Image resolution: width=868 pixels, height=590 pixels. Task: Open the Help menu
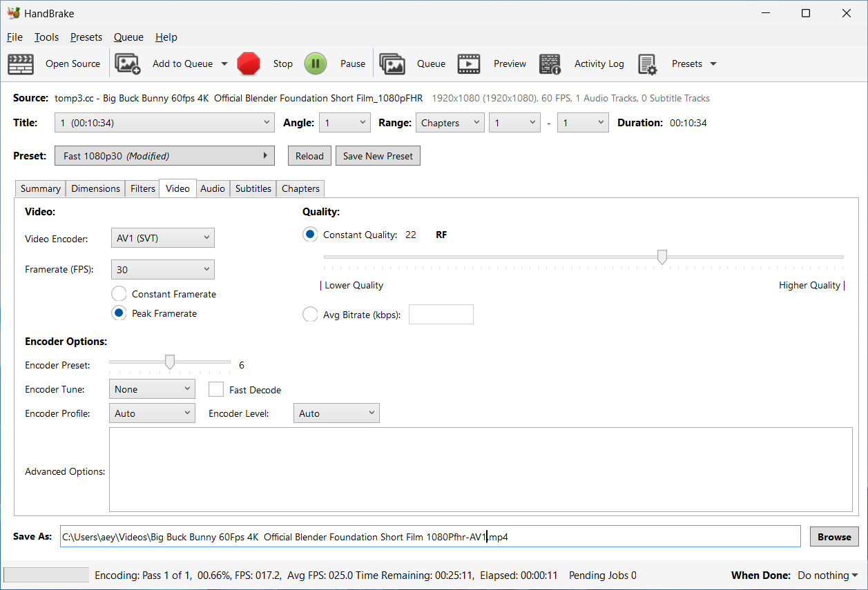[166, 37]
